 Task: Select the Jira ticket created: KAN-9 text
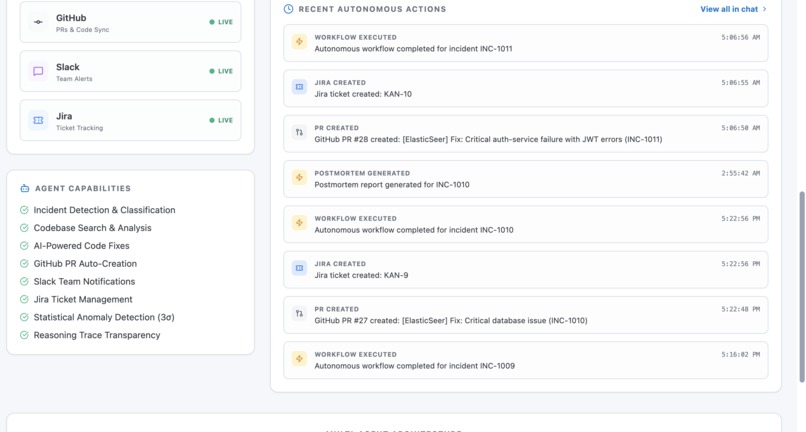click(361, 275)
